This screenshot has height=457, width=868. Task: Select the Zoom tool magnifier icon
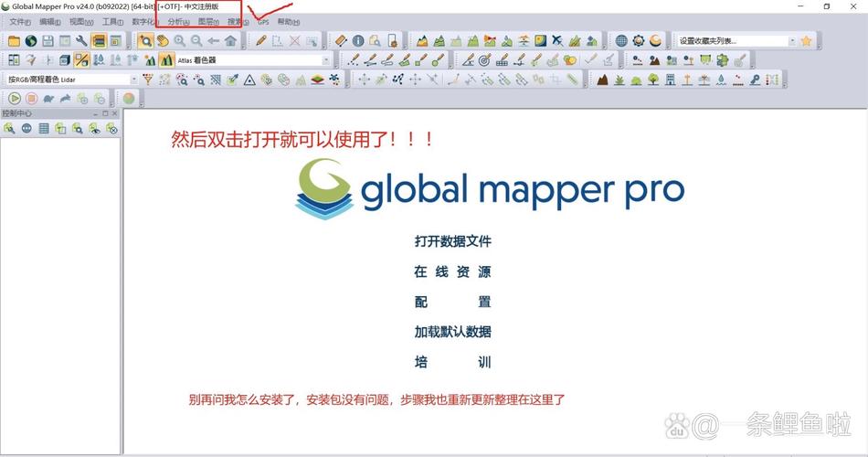click(145, 40)
